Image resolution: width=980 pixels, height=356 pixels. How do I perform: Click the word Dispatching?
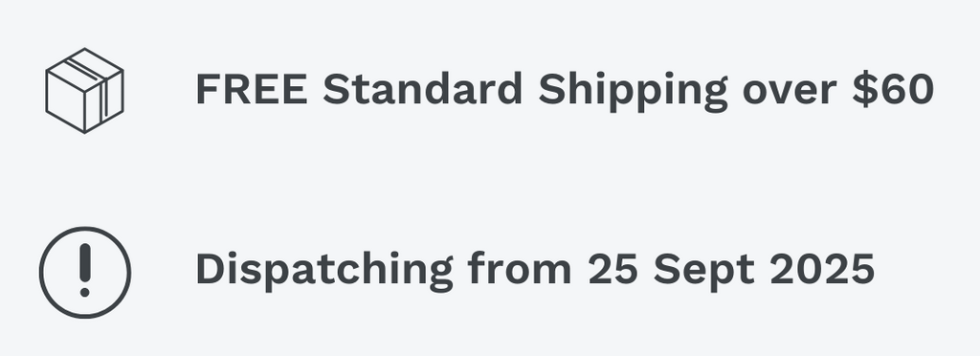pos(323,271)
